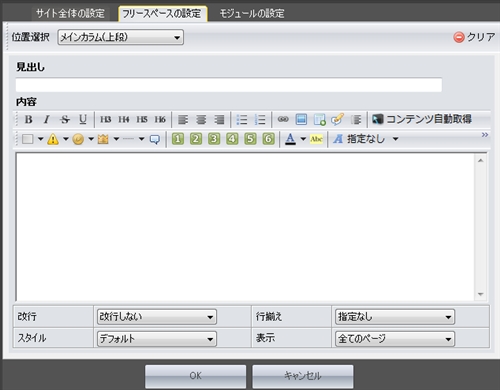Screen dimensions: 500x390
Task: Apply italic formatting with the I icon
Action: [46, 119]
